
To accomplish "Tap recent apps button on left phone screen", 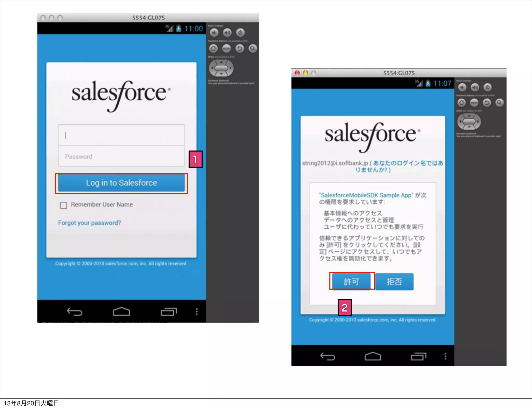I will tap(169, 311).
